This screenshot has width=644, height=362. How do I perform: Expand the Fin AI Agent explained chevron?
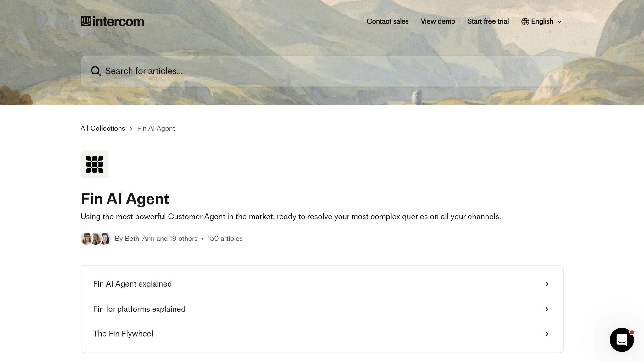(x=547, y=284)
